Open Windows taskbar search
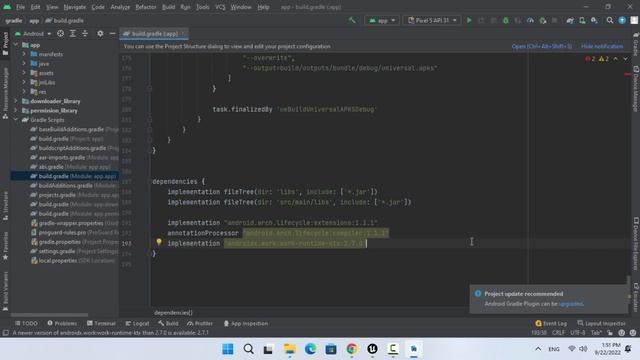Viewport: 640px width, 360px height. [x=248, y=349]
